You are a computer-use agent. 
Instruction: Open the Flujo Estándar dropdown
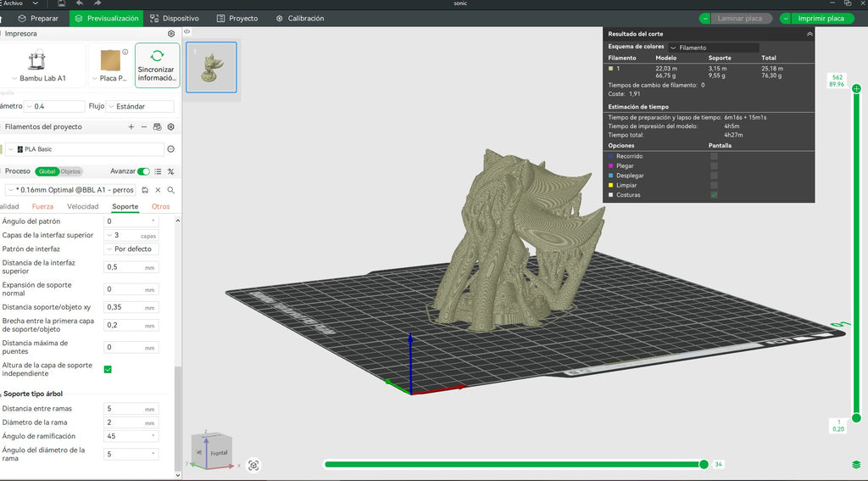[140, 106]
